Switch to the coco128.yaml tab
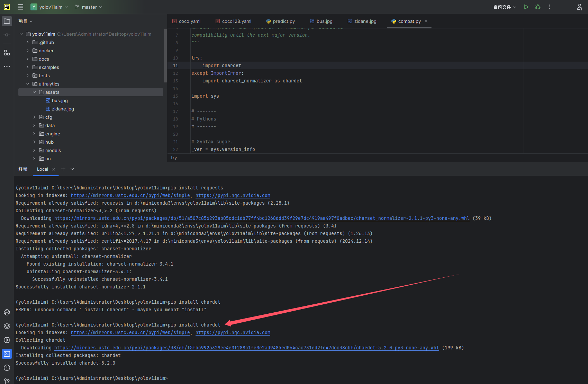The image size is (588, 384). tap(237, 21)
